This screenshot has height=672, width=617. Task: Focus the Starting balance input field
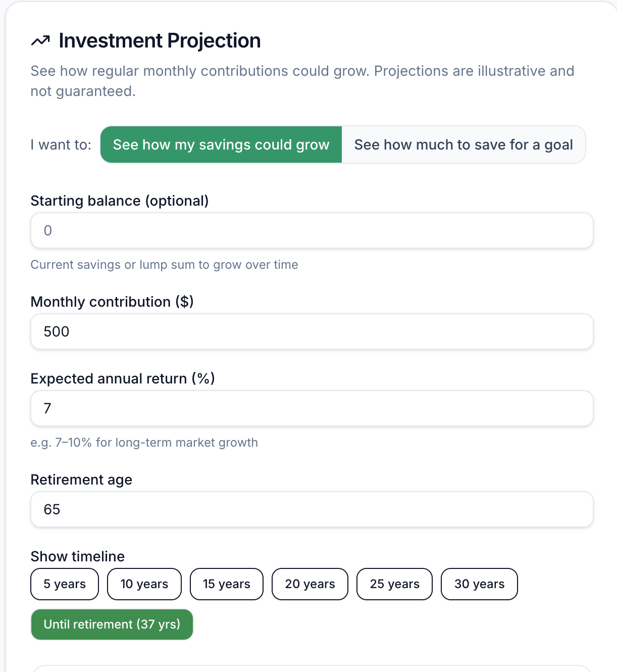click(x=312, y=231)
